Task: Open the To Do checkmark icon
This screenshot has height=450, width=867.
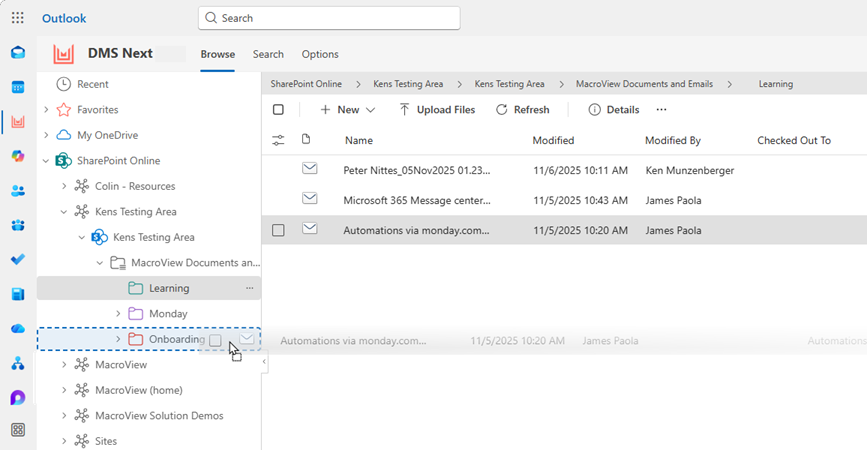Action: tap(18, 260)
